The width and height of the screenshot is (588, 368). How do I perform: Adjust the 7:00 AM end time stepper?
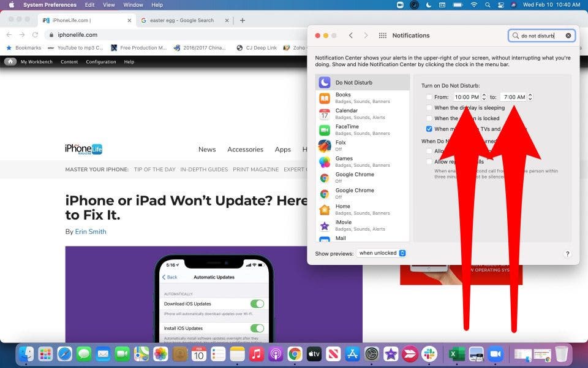click(x=530, y=97)
